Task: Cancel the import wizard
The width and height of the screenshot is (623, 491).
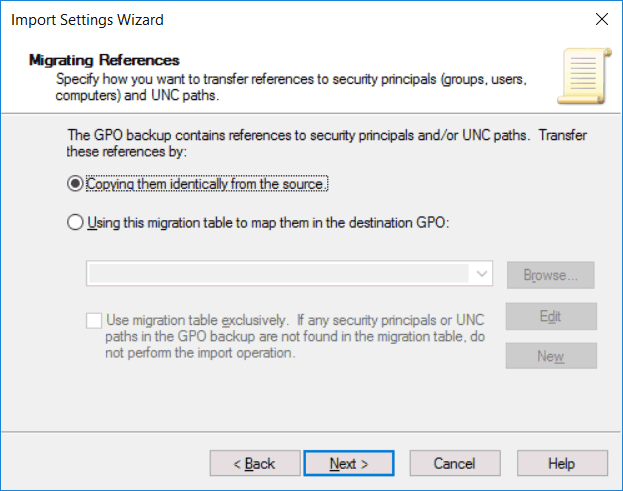Action: pyautogui.click(x=455, y=463)
